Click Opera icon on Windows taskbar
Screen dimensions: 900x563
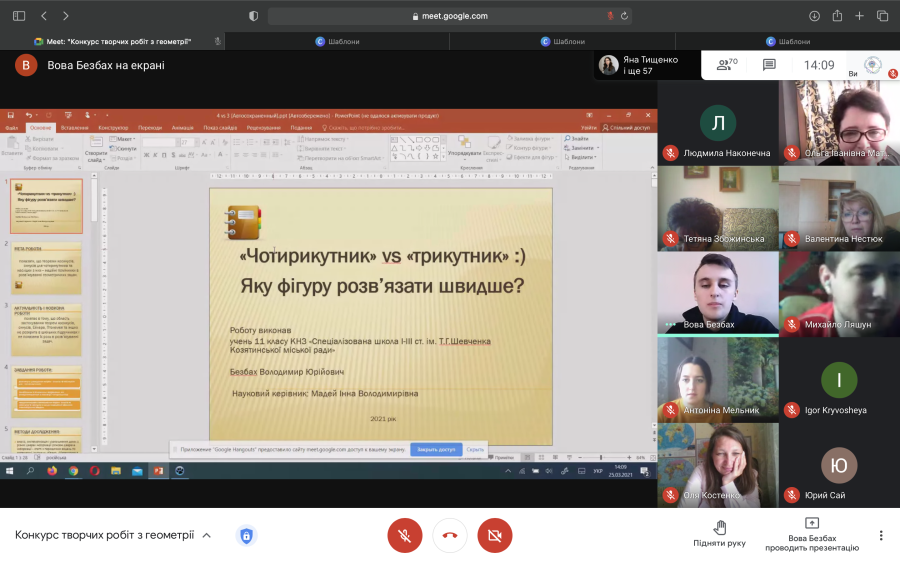click(95, 471)
